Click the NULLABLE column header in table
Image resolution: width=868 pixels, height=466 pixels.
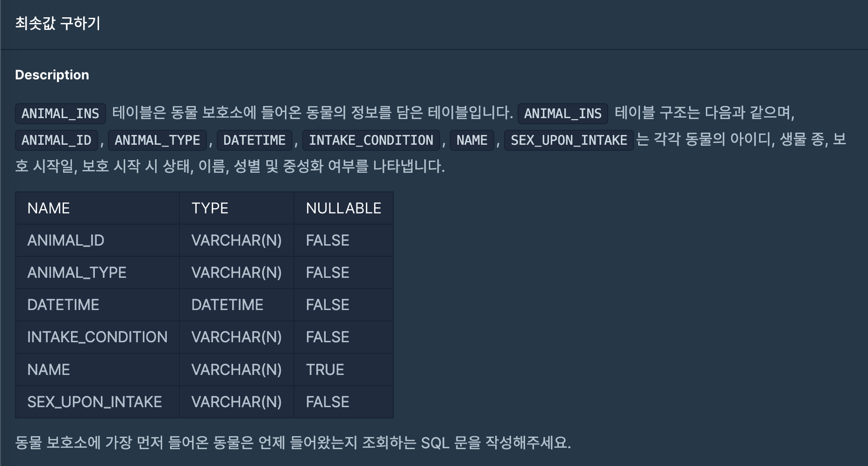pyautogui.click(x=343, y=208)
